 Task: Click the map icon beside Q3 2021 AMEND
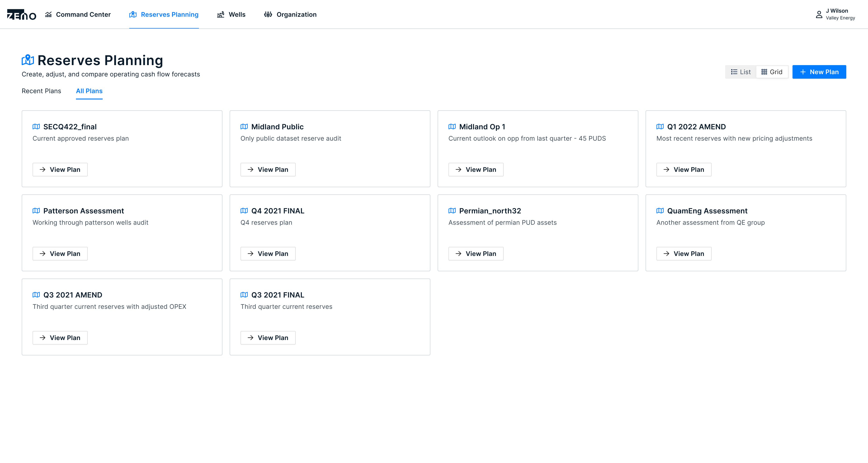point(36,295)
